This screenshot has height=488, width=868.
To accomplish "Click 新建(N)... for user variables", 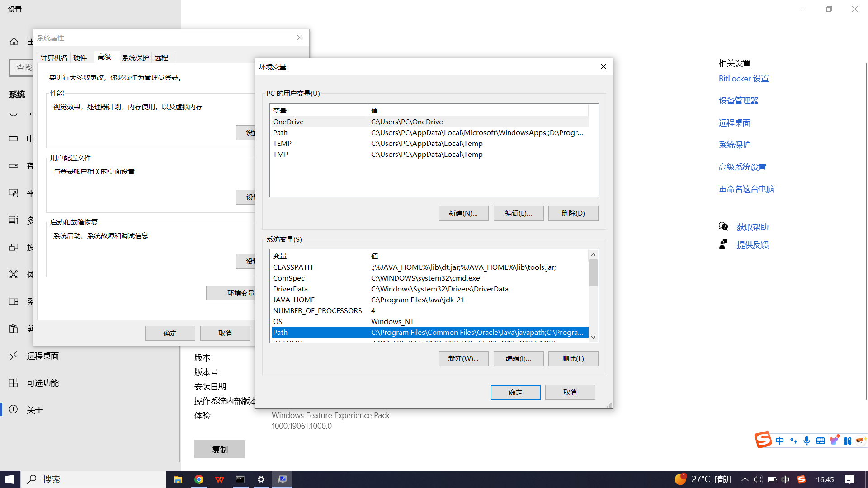I will [463, 213].
